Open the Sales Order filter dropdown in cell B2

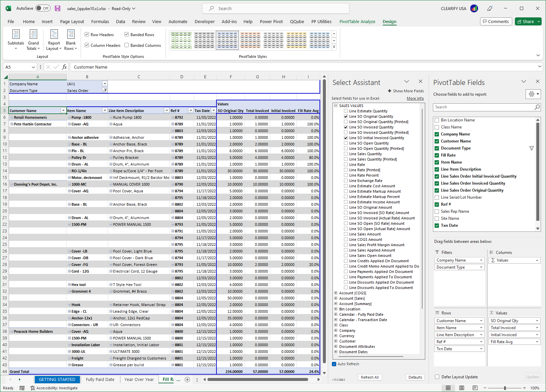(105, 90)
